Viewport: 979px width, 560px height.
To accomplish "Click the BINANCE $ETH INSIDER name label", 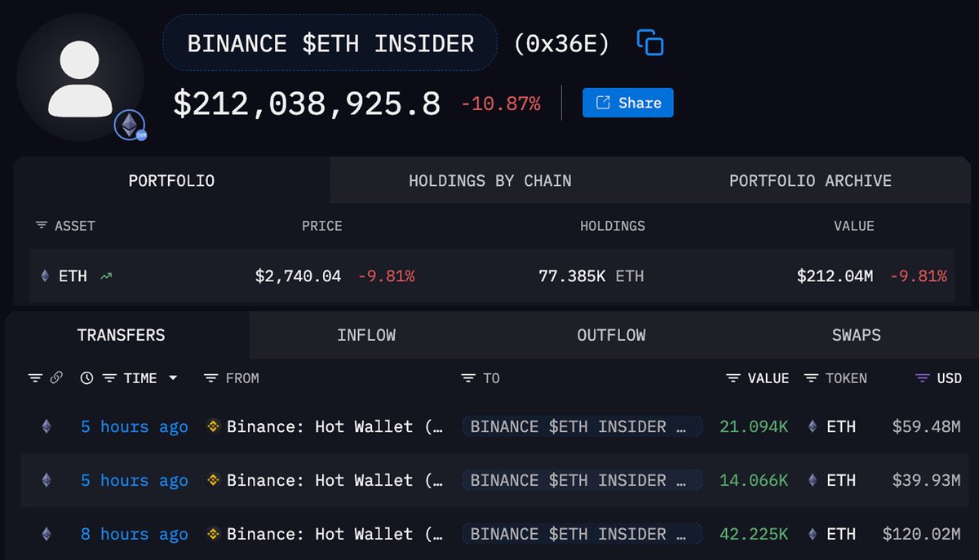I will [x=330, y=43].
